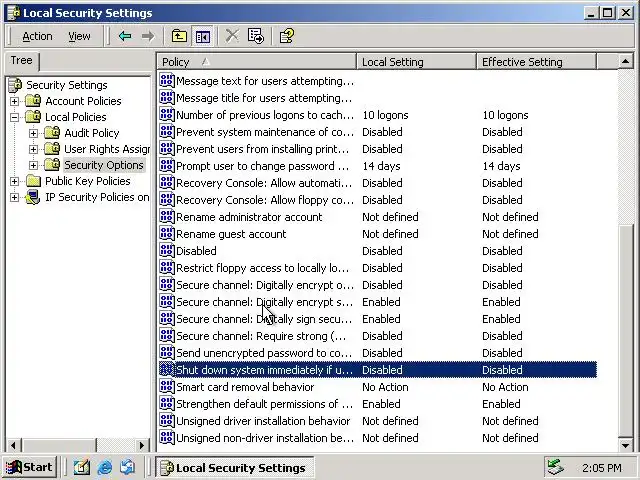Image resolution: width=640 pixels, height=480 pixels.
Task: Click the Local Policies folder icon
Action: 33,117
